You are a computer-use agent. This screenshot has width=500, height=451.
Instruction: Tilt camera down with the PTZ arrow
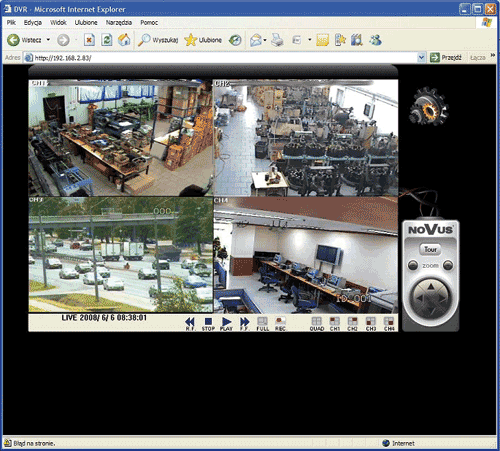tap(431, 312)
